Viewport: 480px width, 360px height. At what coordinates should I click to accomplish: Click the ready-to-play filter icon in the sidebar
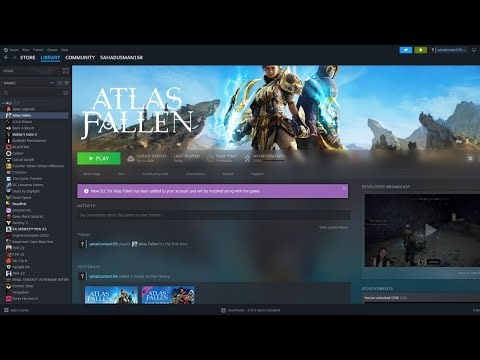66,83
